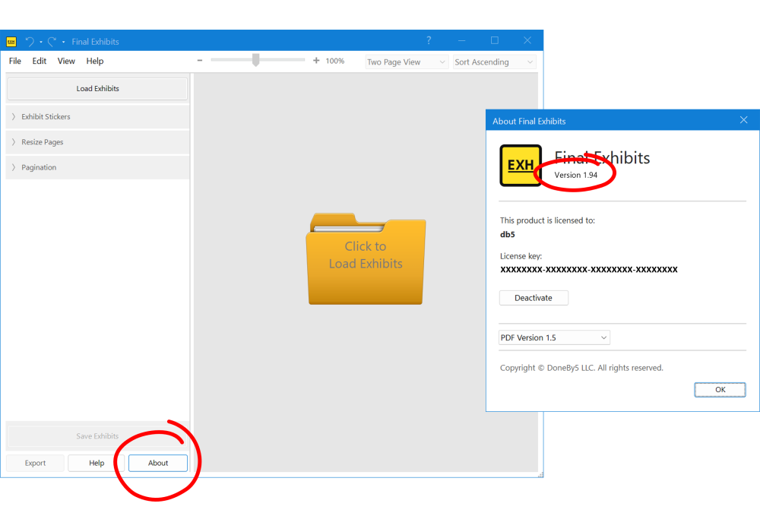Viewport: 760px width, 532px height.
Task: Open help using the question mark icon
Action: (429, 41)
